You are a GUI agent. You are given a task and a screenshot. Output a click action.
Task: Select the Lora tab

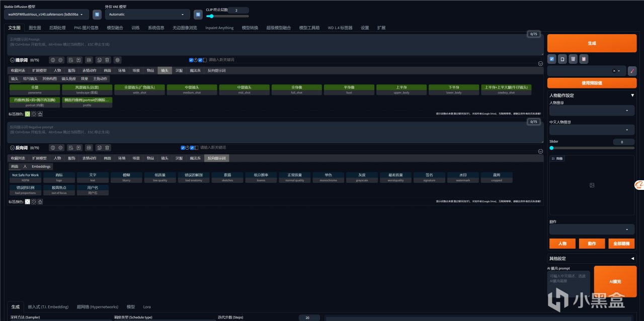(147, 306)
